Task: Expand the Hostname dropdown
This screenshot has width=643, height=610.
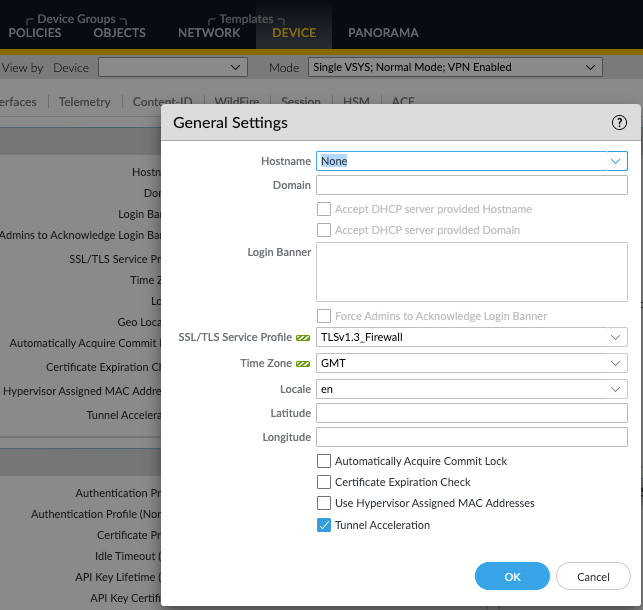Action: tap(615, 161)
